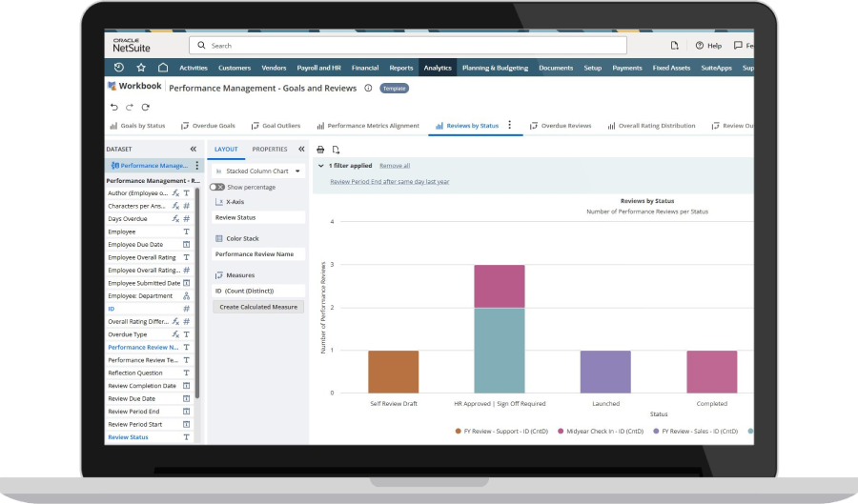Open the workbook info icon
858x504 pixels.
368,88
